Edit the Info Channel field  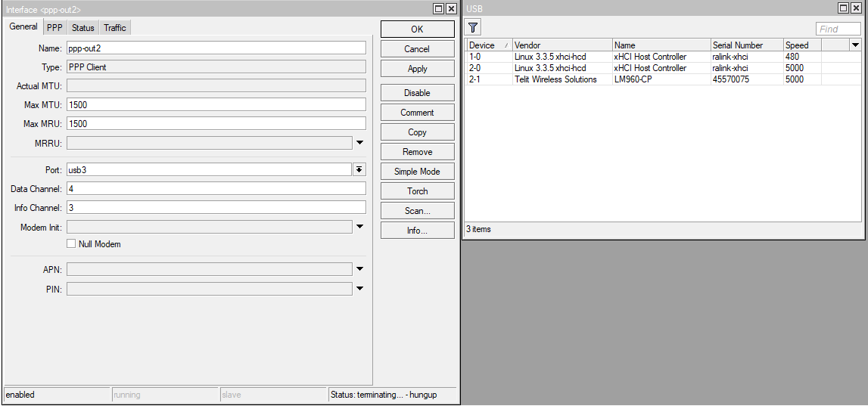click(x=216, y=208)
